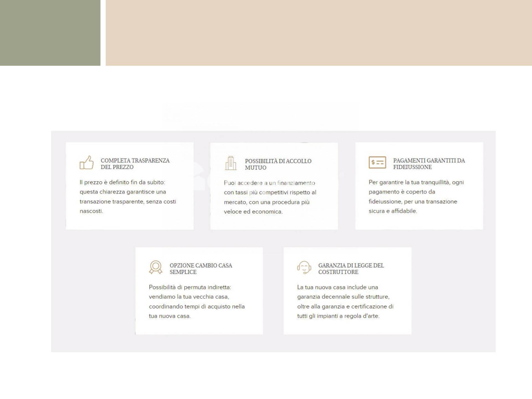Click the sage green color block
Viewport: 532px width, 399px height.
(50, 33)
